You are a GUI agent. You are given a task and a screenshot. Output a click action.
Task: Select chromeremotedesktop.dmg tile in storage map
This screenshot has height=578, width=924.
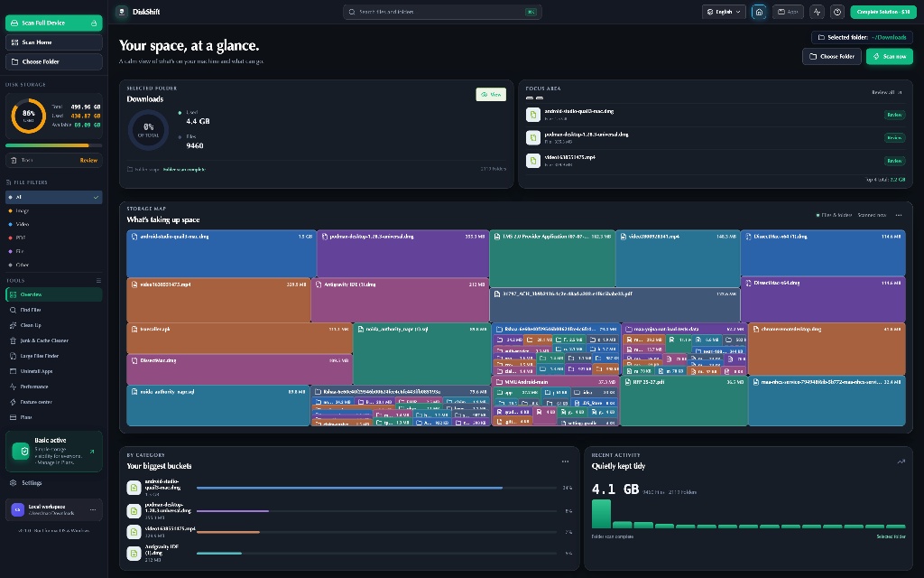point(827,349)
